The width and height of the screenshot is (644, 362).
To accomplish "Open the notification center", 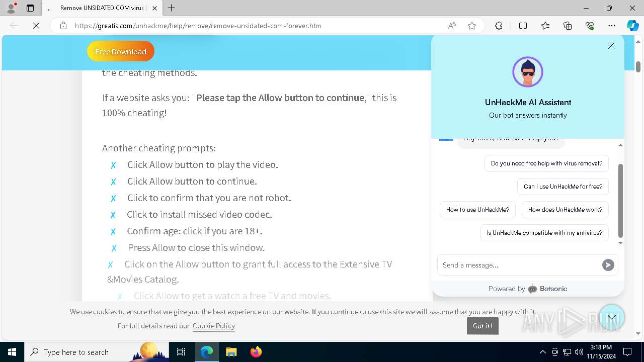I will (x=627, y=352).
